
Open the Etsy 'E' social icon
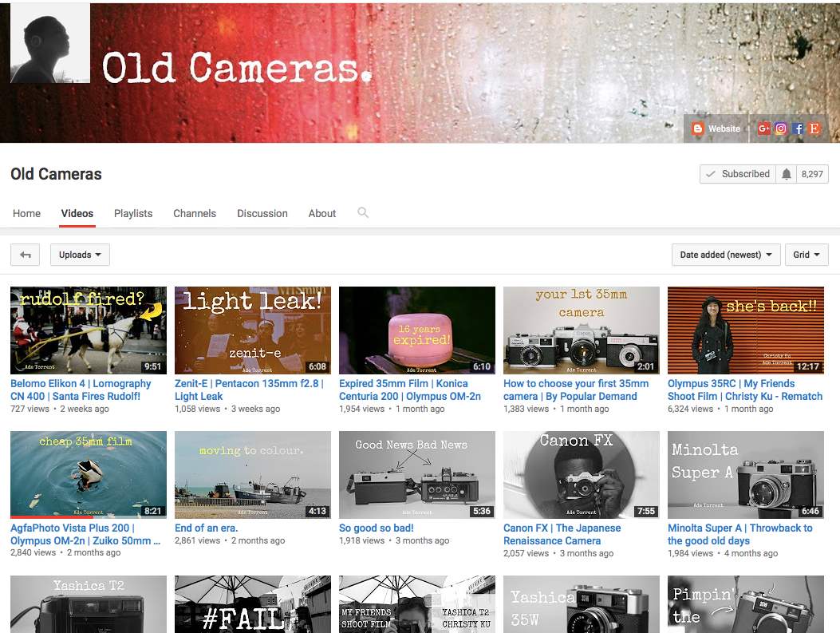click(814, 129)
